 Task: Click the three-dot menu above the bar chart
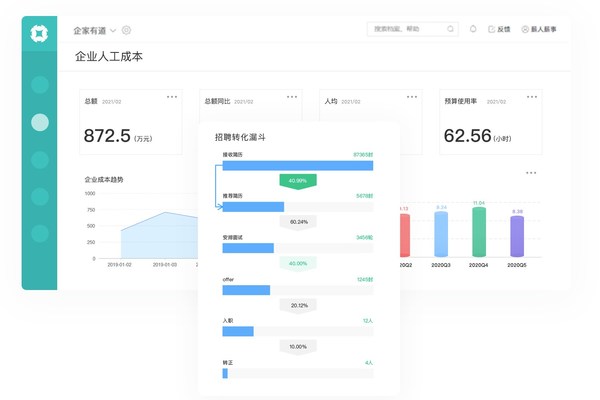pyautogui.click(x=532, y=173)
